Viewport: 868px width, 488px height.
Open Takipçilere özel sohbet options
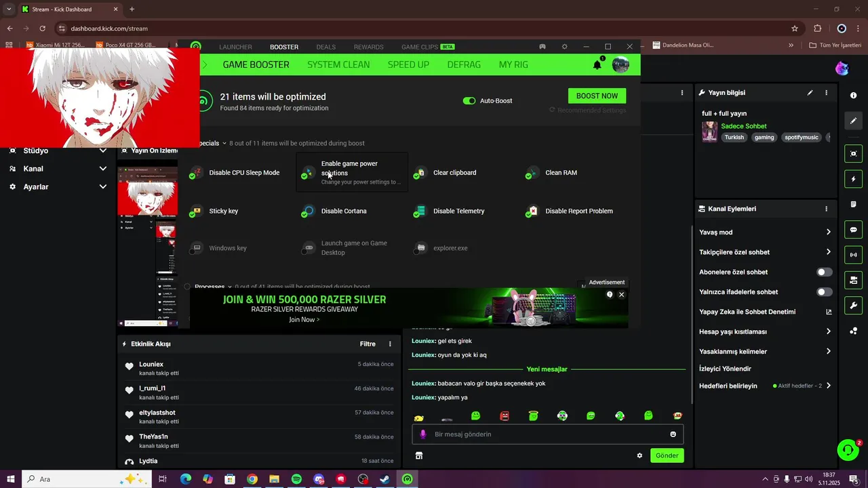click(x=765, y=252)
